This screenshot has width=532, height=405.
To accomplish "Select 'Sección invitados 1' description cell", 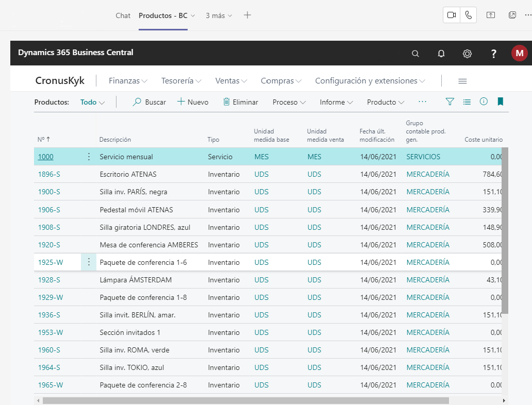I will point(130,332).
